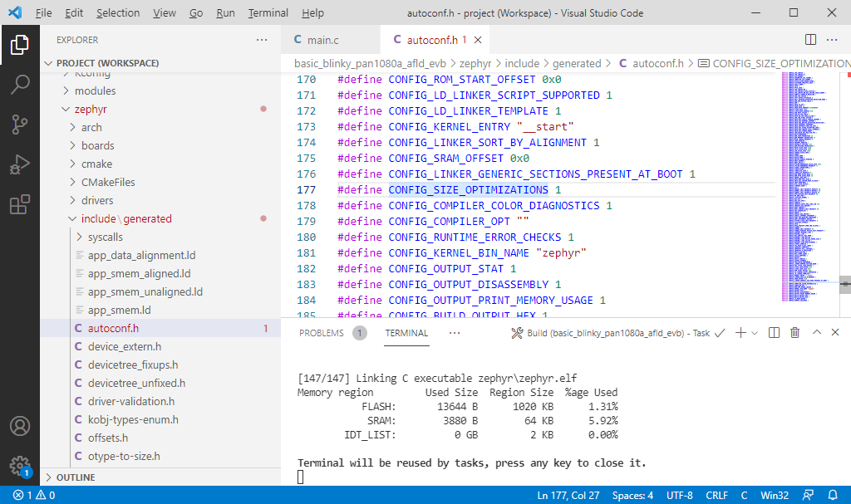851x504 pixels.
Task: Switch to the PROBLEMS panel tab
Action: click(322, 333)
